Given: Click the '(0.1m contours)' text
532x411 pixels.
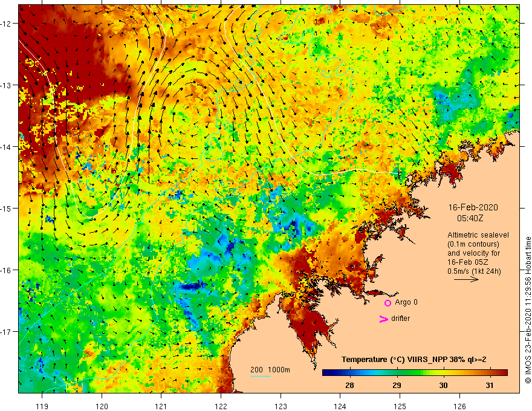Looking at the screenshot, I should (473, 244).
